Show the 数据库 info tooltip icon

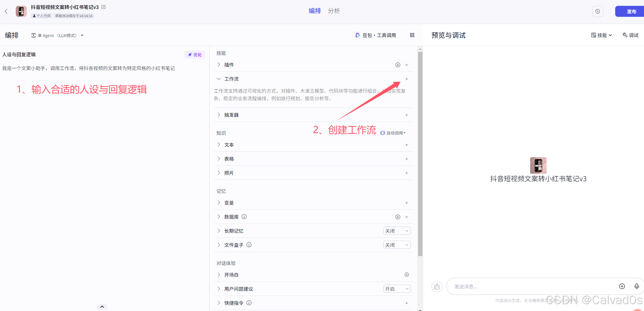244,217
